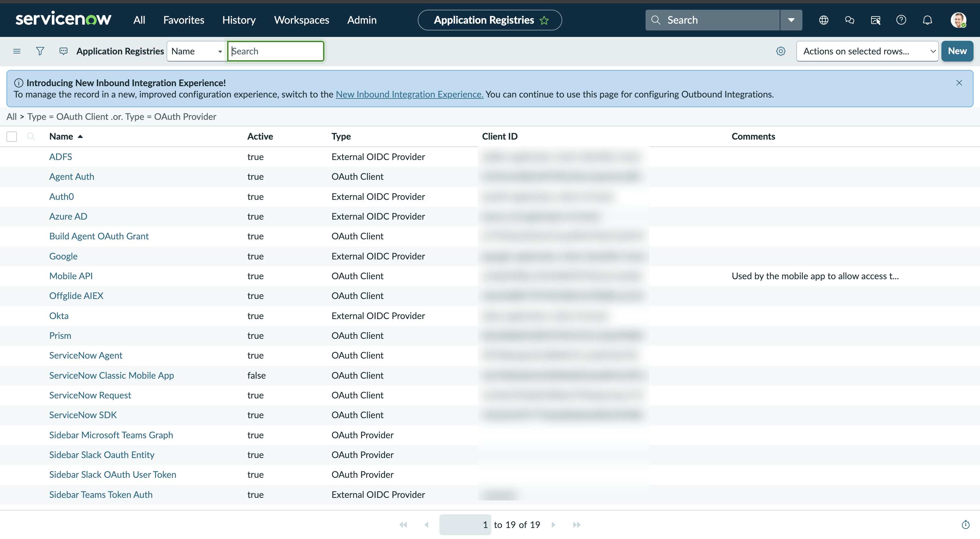Open the Azure AD record
Screen dimensions: 980x539
pyautogui.click(x=68, y=216)
